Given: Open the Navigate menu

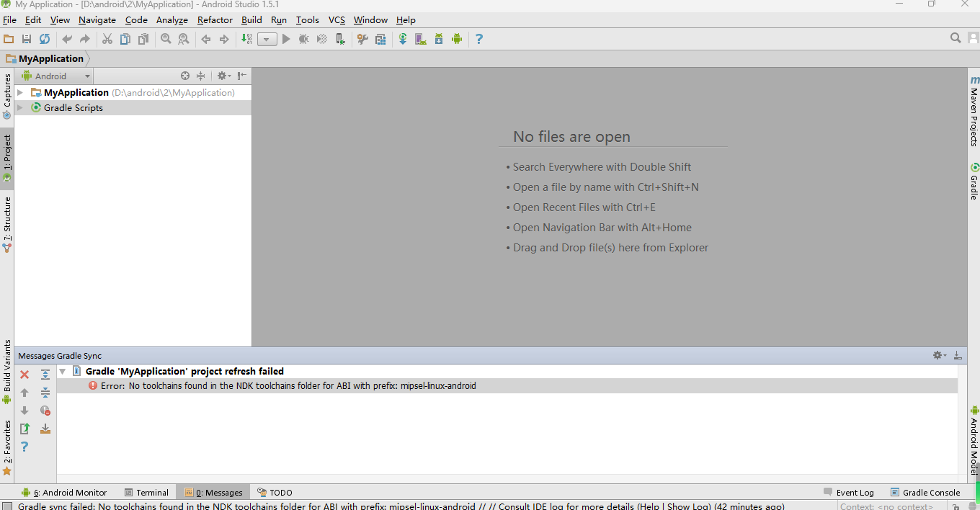Looking at the screenshot, I should [97, 20].
